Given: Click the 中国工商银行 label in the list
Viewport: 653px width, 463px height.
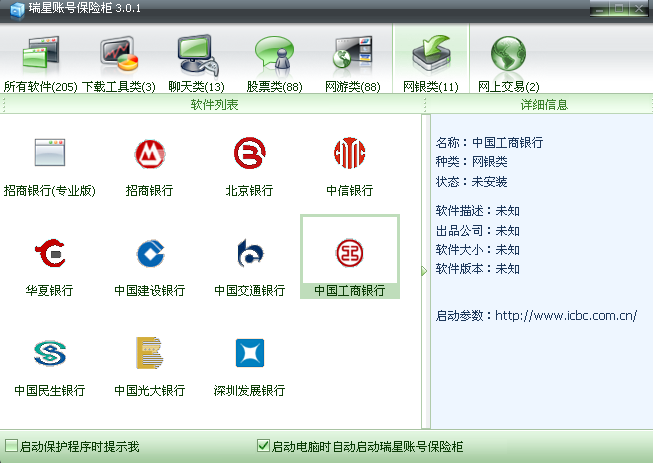Looking at the screenshot, I should [350, 290].
